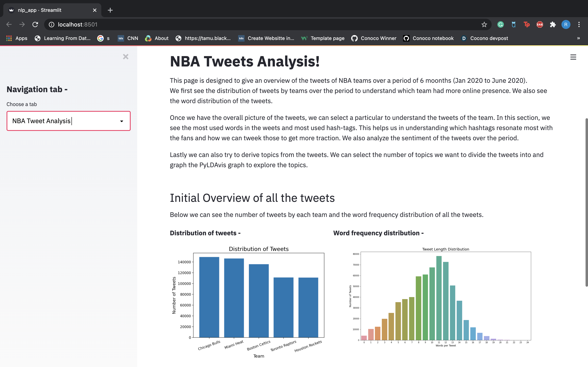Open the Streamlit hamburger menu

573,57
